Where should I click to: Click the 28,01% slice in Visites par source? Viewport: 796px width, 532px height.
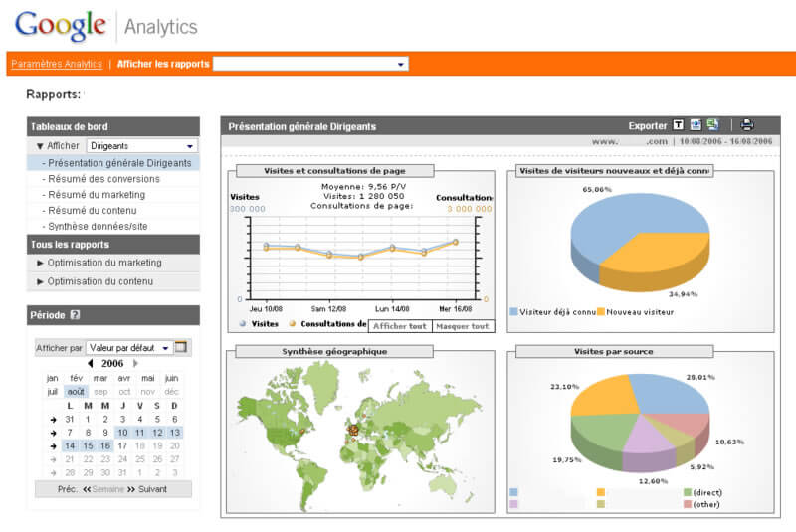[x=670, y=393]
